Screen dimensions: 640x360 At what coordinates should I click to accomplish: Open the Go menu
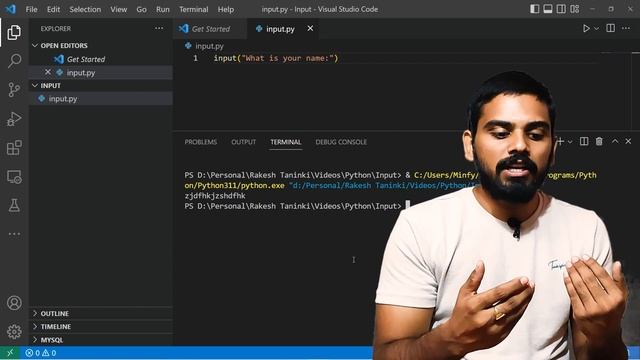click(141, 9)
